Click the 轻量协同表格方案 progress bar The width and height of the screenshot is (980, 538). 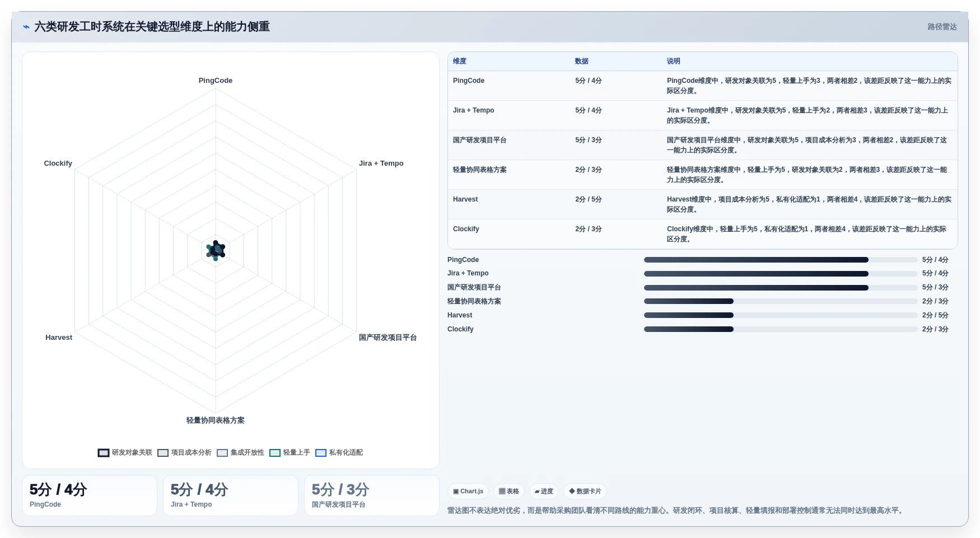pyautogui.click(x=781, y=301)
